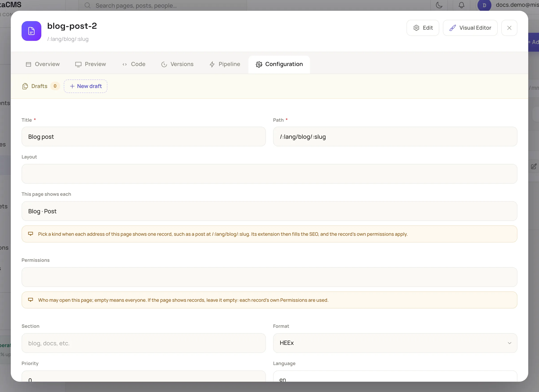
Task: Expand the Format dropdown showing HEEx
Action: pos(395,343)
